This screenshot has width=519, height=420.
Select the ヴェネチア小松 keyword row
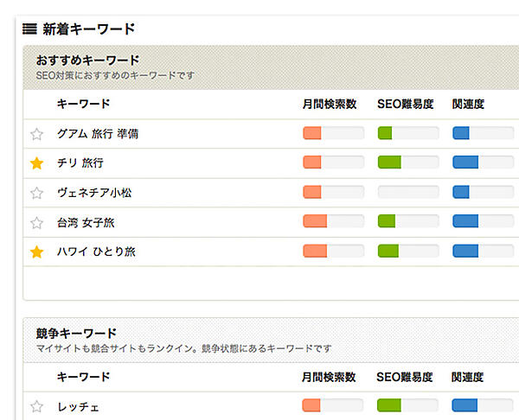pos(94,193)
